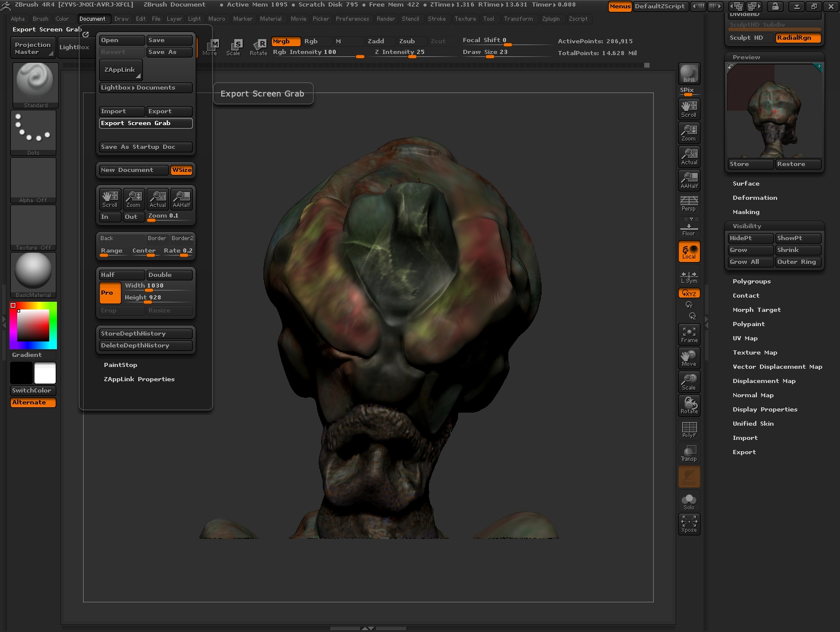Click the Xpose icon
The width and height of the screenshot is (840, 632).
tap(689, 524)
